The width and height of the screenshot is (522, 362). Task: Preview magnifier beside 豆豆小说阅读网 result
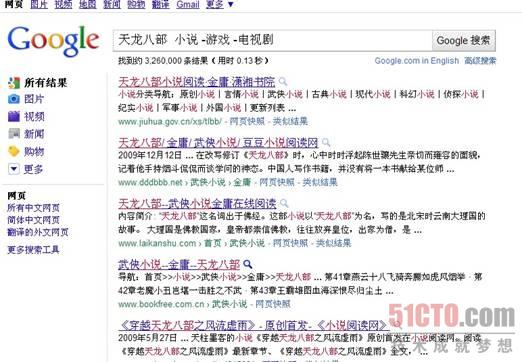click(326, 143)
